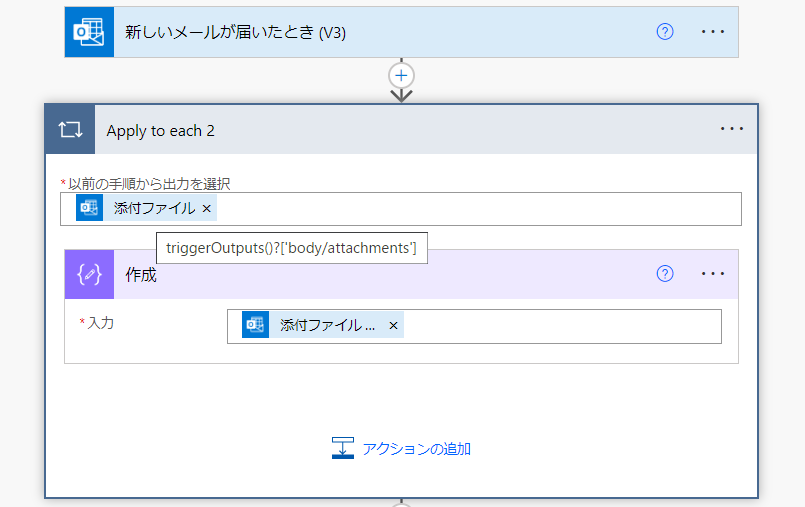Click the Outlook icon on the trigger card
This screenshot has height=507, width=805.
tap(89, 32)
